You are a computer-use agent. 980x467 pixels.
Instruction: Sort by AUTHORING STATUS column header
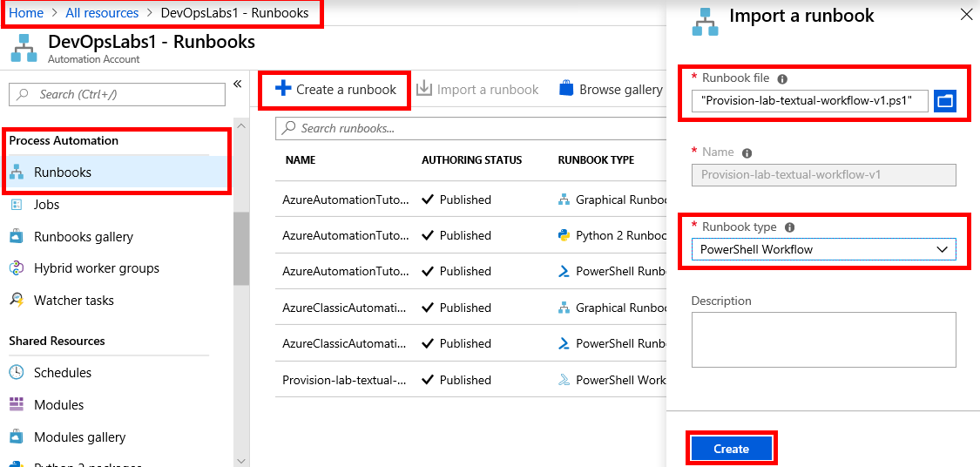[471, 160]
